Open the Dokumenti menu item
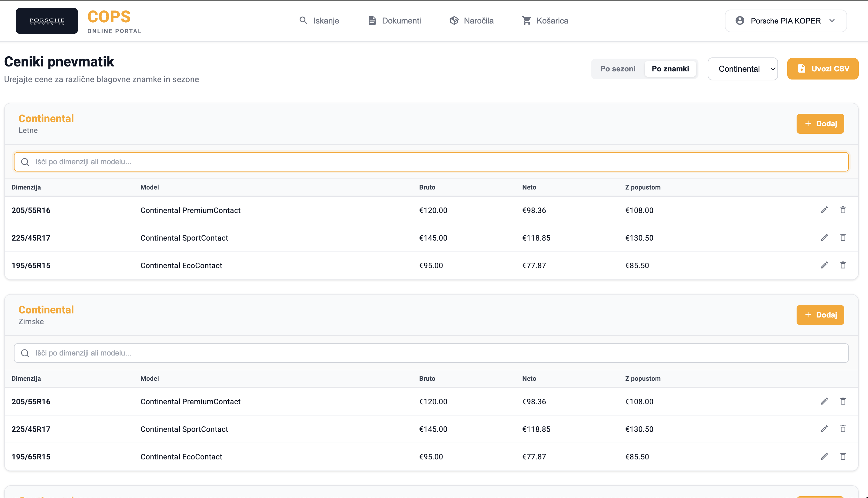 point(395,21)
